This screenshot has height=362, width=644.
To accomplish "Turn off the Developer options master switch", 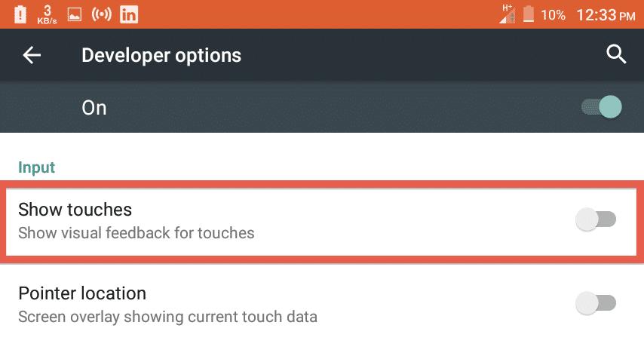I will point(602,107).
